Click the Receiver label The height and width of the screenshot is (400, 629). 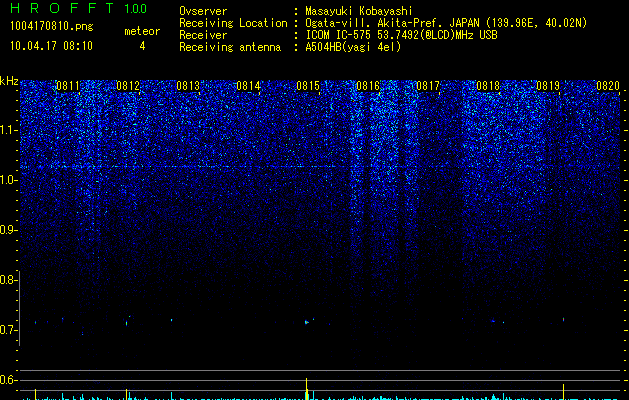[x=203, y=35]
